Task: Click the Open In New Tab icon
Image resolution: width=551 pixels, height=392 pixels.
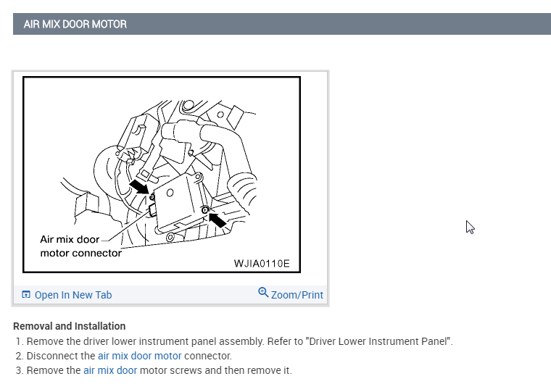Action: (x=26, y=294)
